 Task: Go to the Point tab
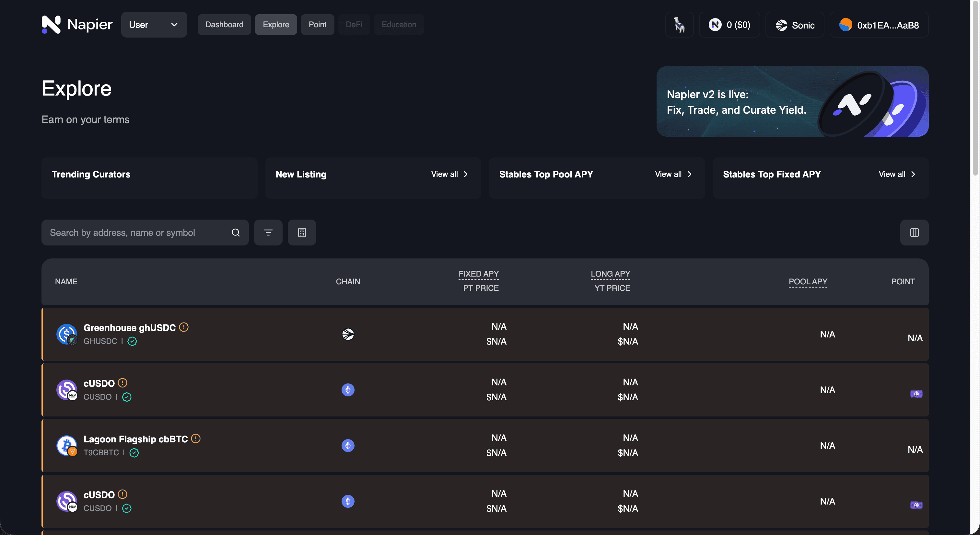pyautogui.click(x=317, y=25)
